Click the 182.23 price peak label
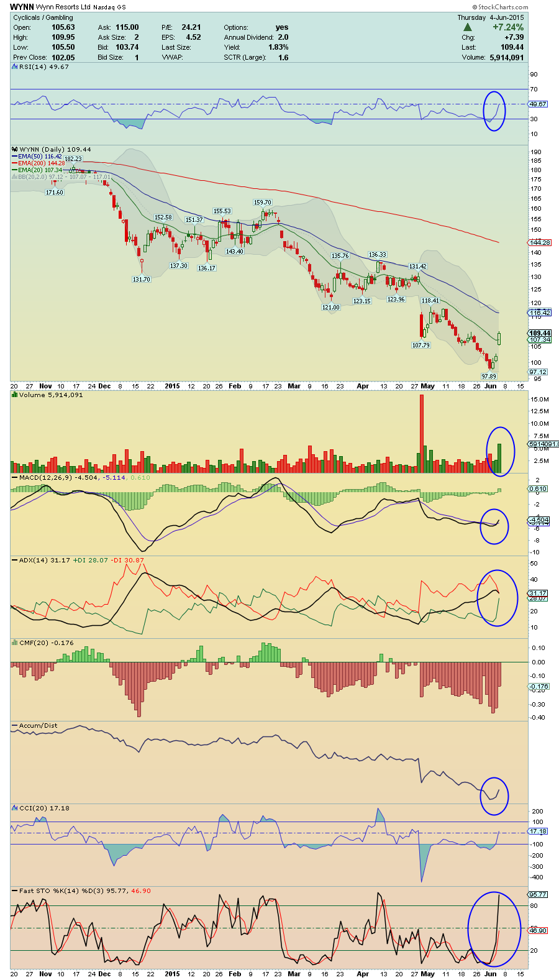The image size is (559, 980). (x=73, y=159)
